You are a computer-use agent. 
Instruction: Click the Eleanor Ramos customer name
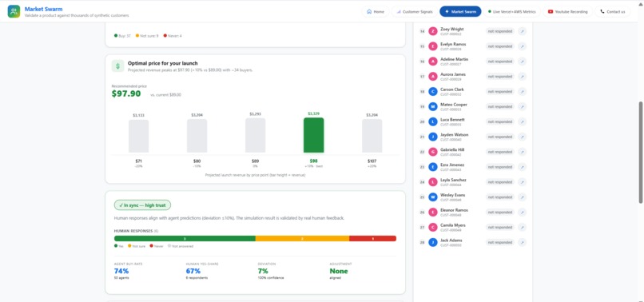coord(454,210)
